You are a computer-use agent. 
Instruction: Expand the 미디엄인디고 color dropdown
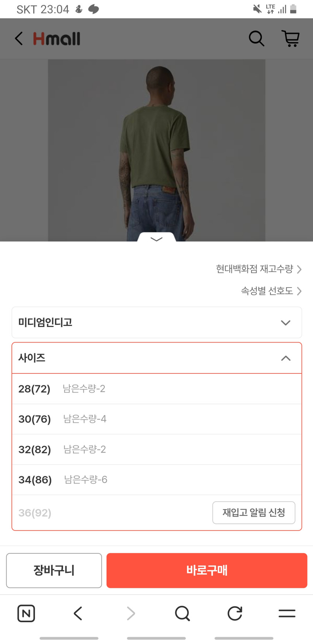pos(157,323)
